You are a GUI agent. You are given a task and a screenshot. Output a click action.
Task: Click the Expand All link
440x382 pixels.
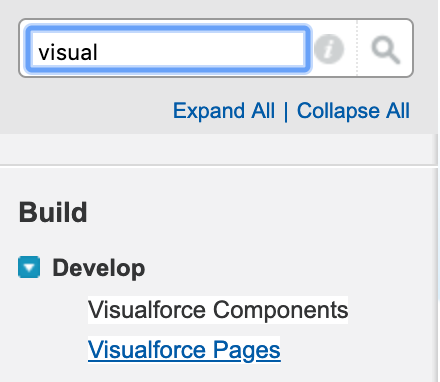click(224, 111)
